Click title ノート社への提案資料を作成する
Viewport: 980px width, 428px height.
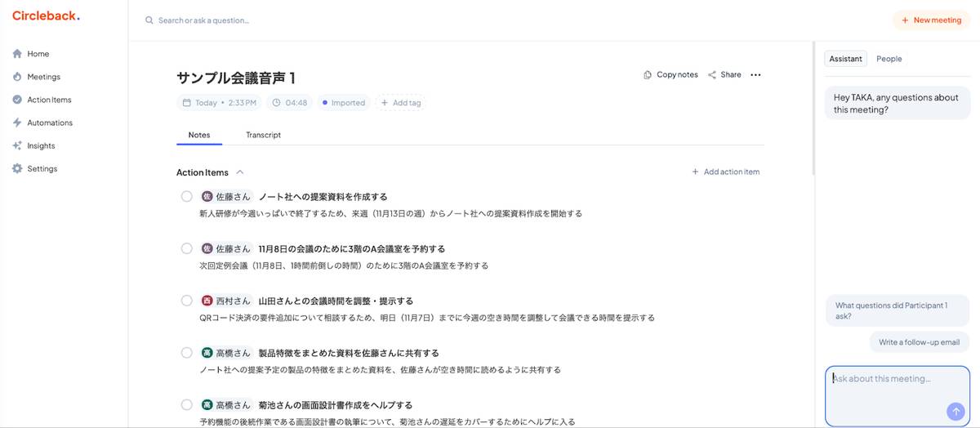coord(323,197)
